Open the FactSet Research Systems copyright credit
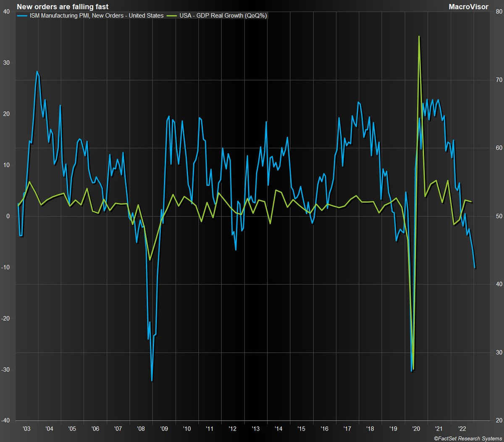Screen dimensions: 504x442 point(467,438)
